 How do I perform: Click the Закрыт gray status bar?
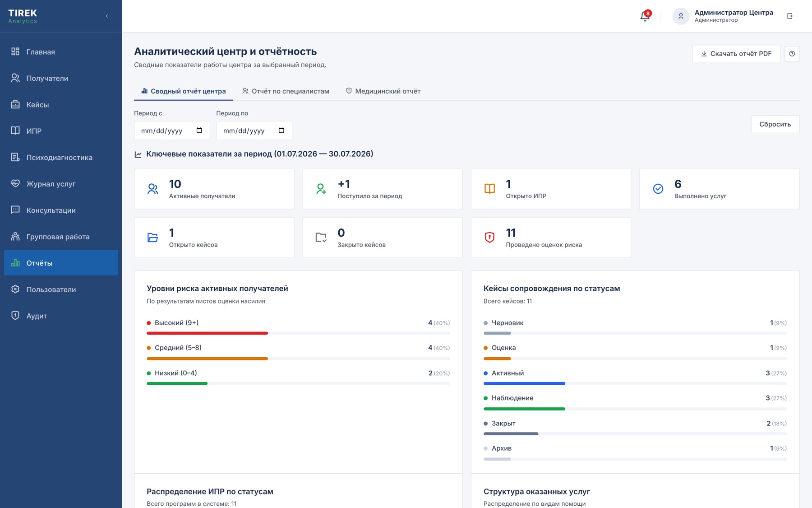pos(511,433)
